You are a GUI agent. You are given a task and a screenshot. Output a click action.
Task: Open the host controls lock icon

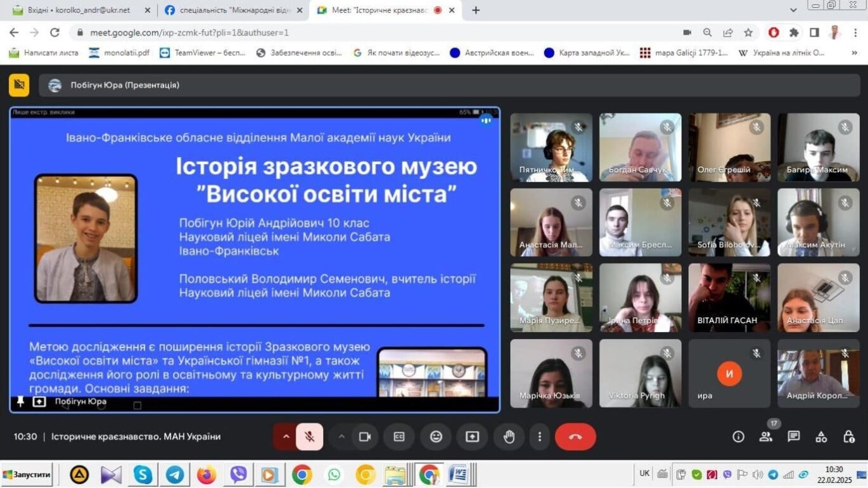tap(849, 437)
